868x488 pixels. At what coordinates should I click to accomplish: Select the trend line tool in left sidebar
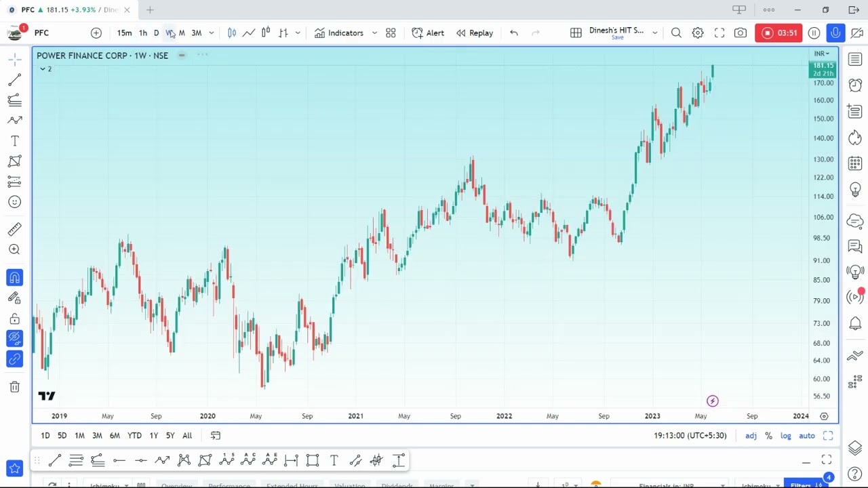coord(14,81)
